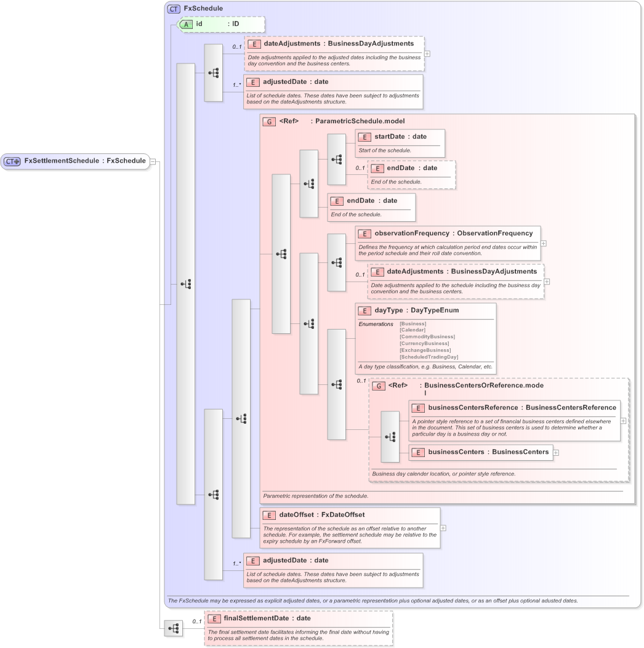Click 0..1 multiplicity beside finalSettlementDate
Image resolution: width=644 pixels, height=648 pixels.
(x=197, y=621)
